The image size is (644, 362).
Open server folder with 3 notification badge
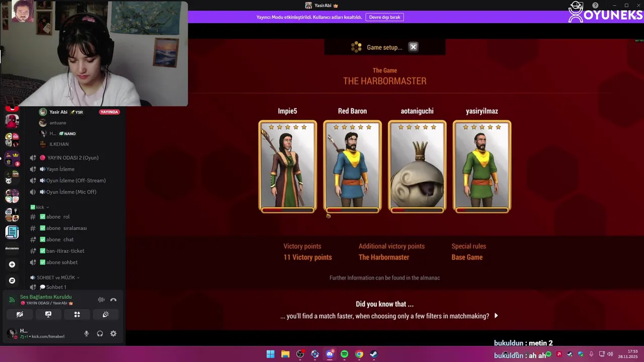click(12, 159)
